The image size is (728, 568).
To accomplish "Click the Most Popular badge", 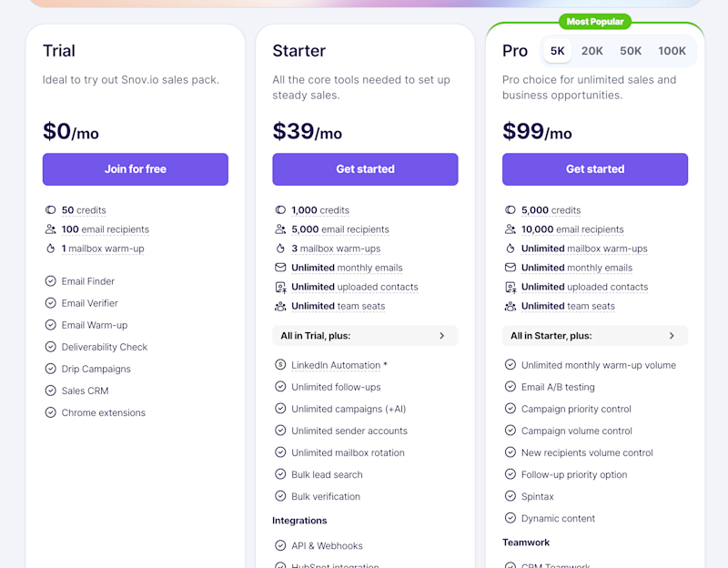I will (595, 21).
